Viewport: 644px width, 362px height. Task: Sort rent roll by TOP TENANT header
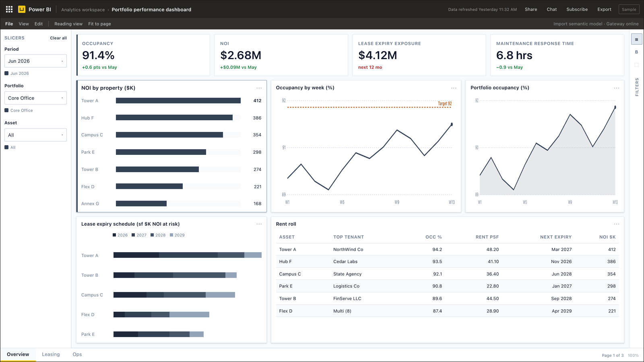[x=349, y=237]
